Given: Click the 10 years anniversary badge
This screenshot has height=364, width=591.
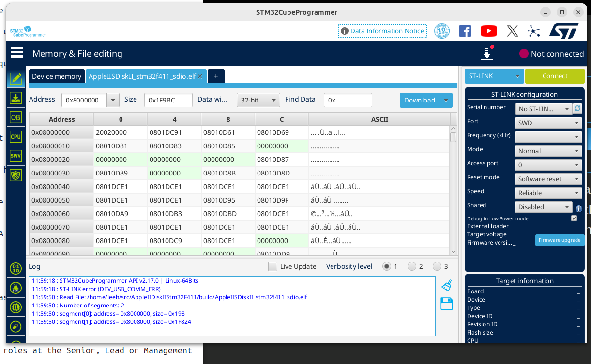Looking at the screenshot, I should coord(442,31).
